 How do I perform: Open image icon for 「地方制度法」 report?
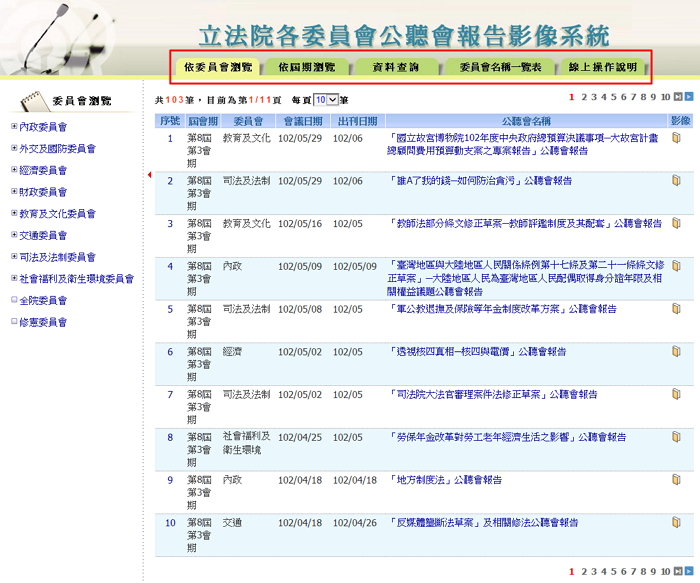676,480
